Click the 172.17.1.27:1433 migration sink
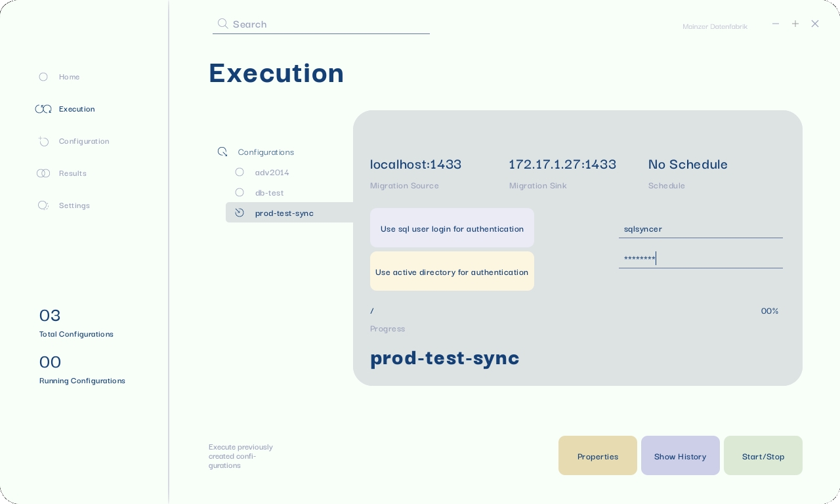The width and height of the screenshot is (840, 504). point(562,164)
